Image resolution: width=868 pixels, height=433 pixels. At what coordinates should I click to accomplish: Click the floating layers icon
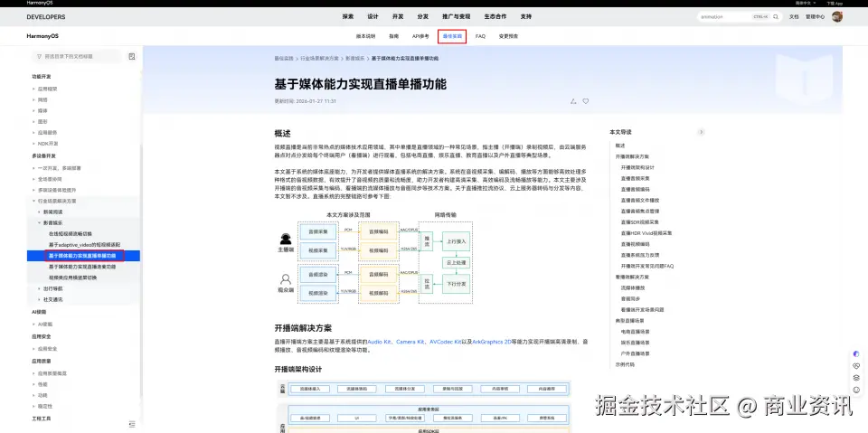tap(856, 378)
